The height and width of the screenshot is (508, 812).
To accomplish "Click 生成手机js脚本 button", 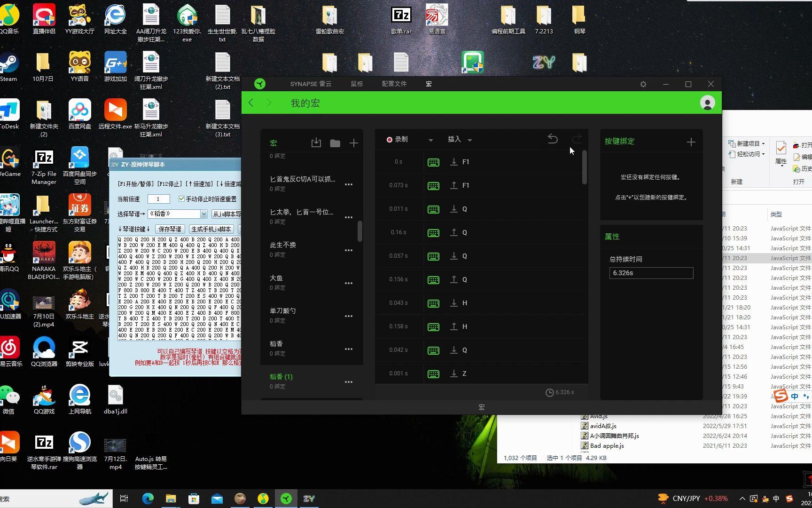I will (211, 229).
